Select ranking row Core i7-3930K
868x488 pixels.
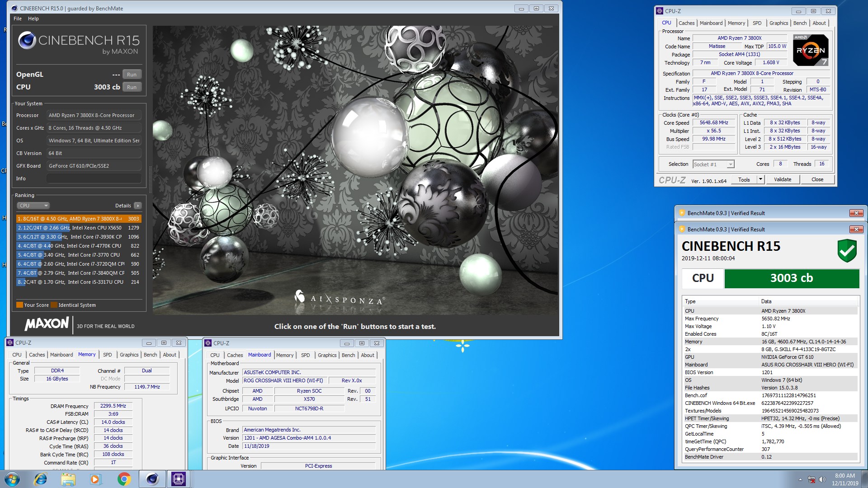pos(79,237)
